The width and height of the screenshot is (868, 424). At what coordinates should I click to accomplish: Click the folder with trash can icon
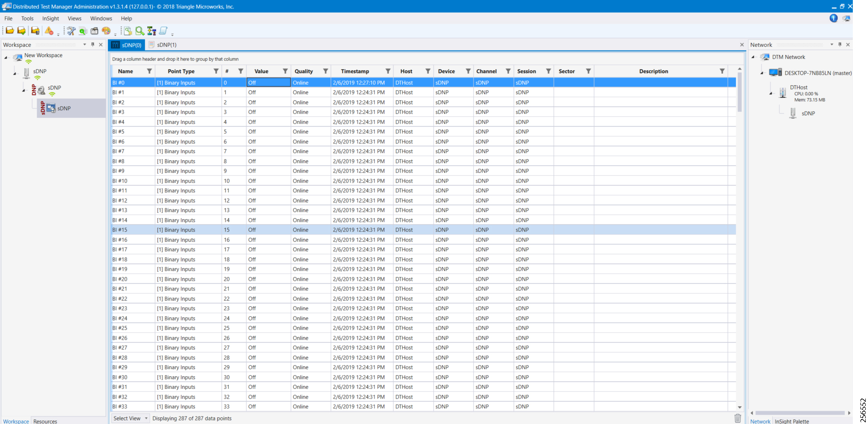[x=35, y=31]
